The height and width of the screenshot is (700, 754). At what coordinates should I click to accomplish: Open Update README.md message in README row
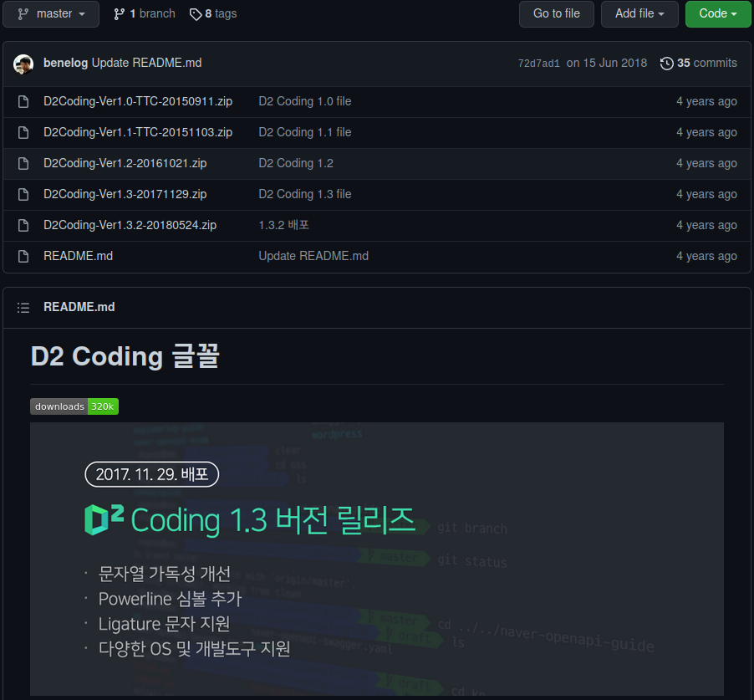coord(313,256)
